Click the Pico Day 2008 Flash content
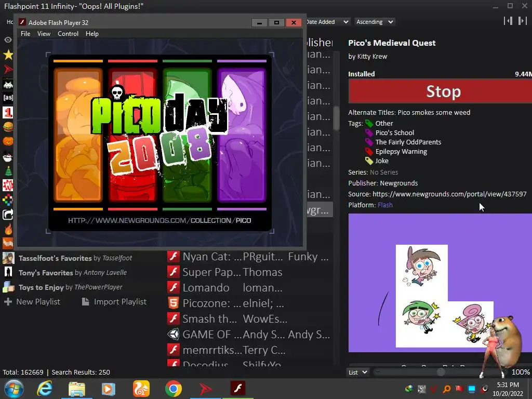The height and width of the screenshot is (399, 532). tap(160, 142)
